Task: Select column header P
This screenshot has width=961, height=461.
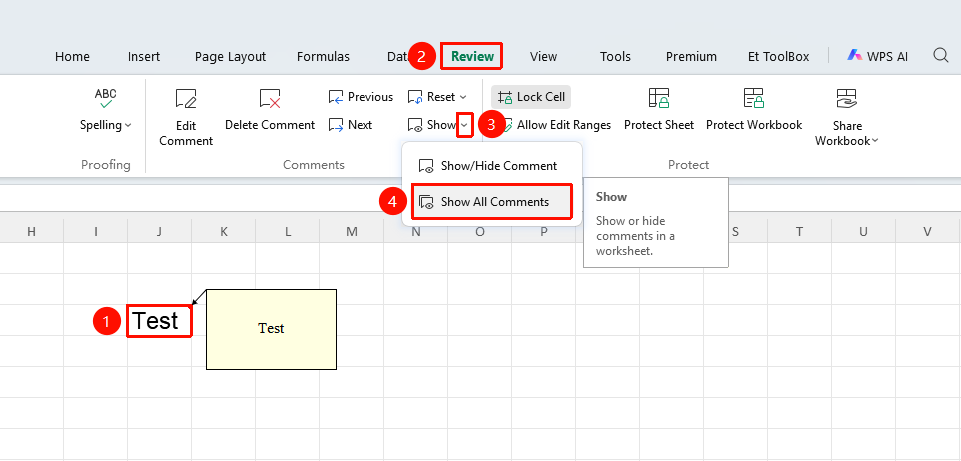Action: [x=544, y=231]
